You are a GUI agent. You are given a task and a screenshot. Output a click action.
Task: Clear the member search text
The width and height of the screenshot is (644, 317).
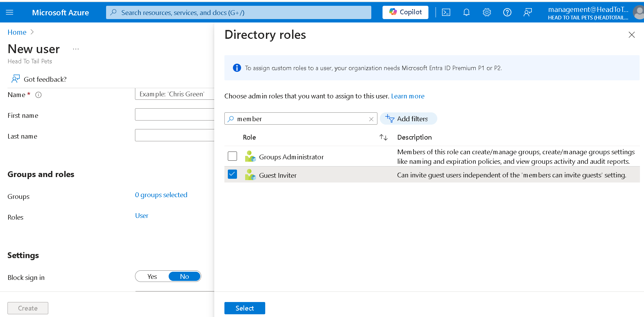coord(371,119)
